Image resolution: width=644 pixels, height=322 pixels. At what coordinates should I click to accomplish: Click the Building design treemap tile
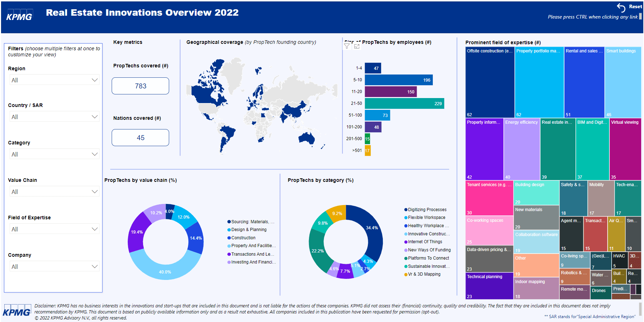click(536, 193)
